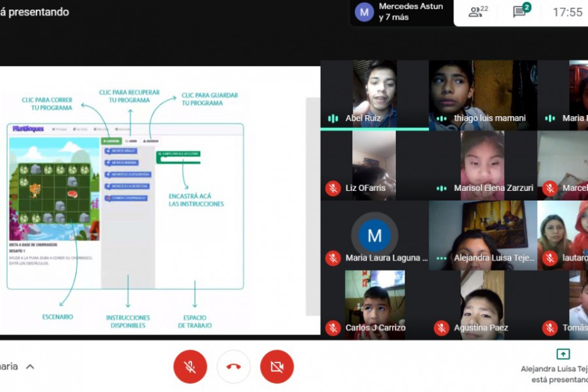Turn the camera on with the red button

(x=277, y=367)
